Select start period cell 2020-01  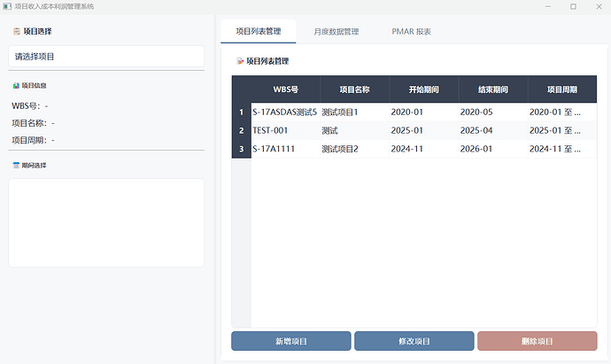coord(424,112)
